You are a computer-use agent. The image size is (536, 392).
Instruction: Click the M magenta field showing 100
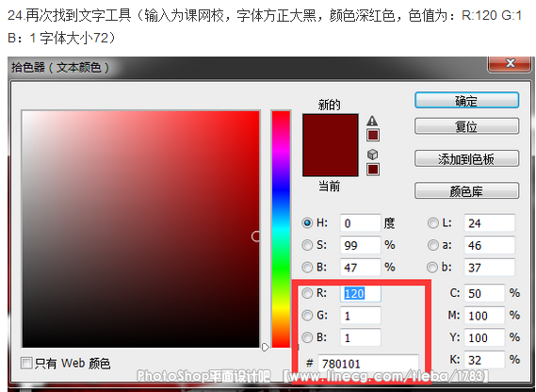click(484, 315)
